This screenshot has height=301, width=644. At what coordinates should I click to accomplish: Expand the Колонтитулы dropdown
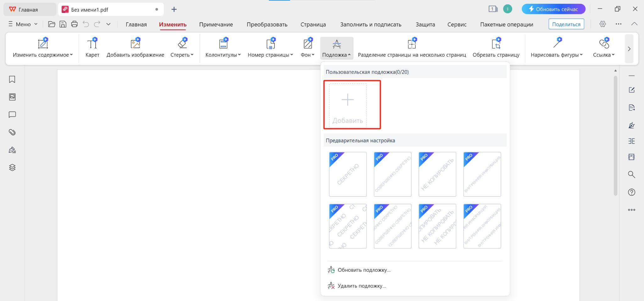click(x=223, y=55)
